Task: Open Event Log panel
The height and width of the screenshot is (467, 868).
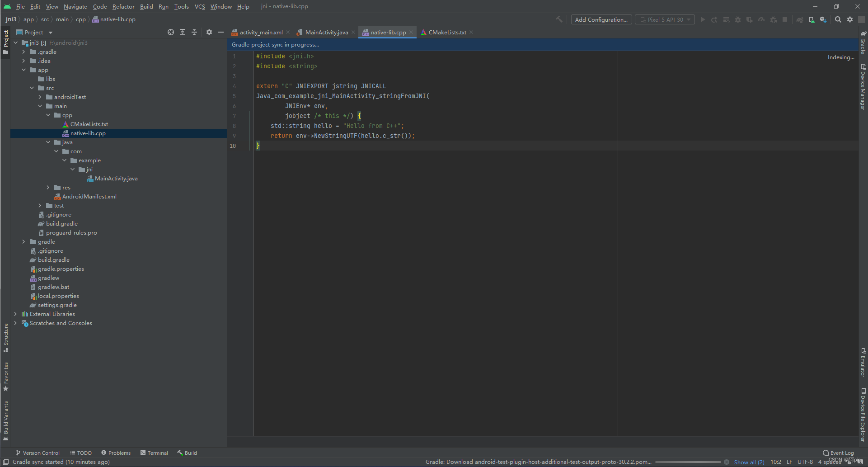Action: pos(839,453)
